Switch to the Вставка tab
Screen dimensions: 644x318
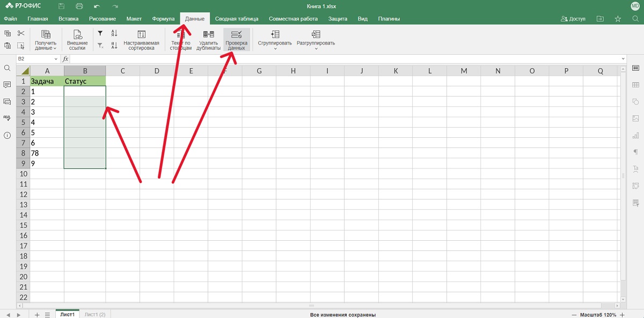68,19
